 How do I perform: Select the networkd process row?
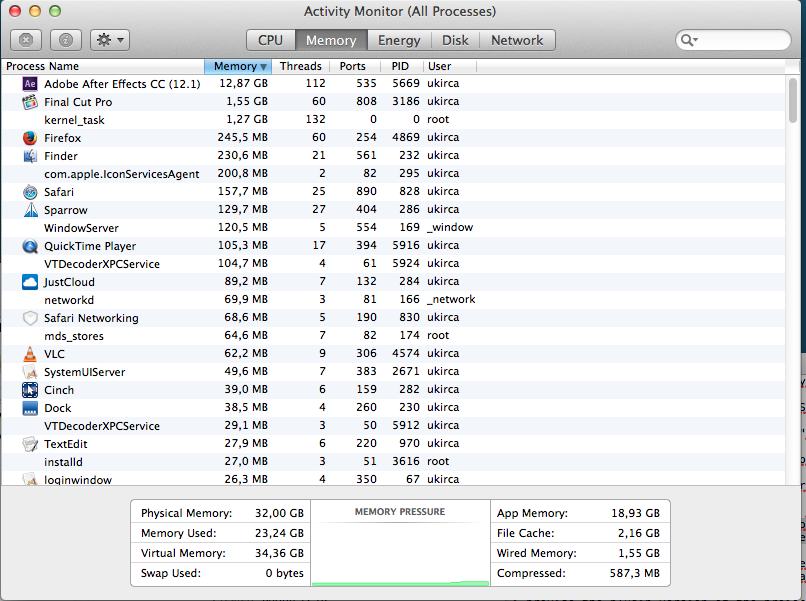[393, 300]
